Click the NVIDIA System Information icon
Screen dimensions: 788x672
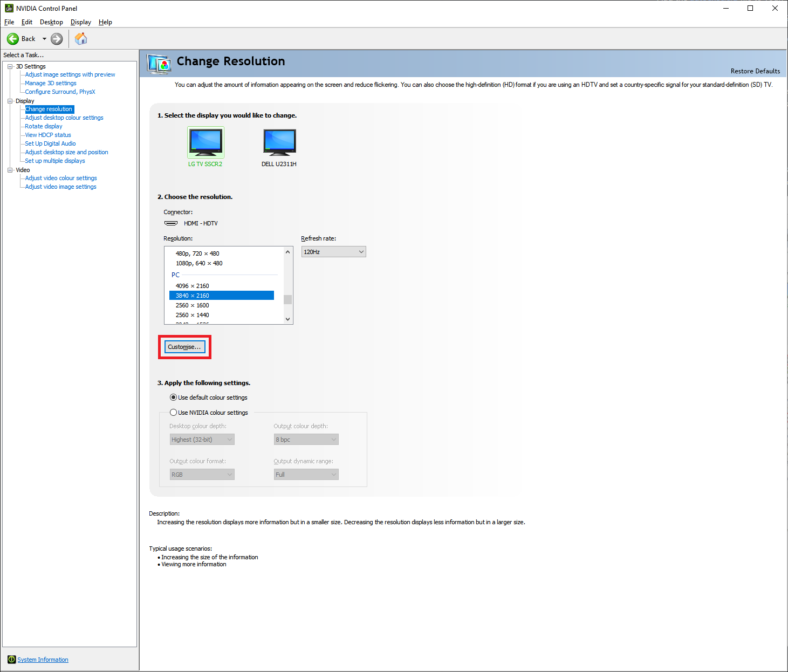tap(12, 660)
